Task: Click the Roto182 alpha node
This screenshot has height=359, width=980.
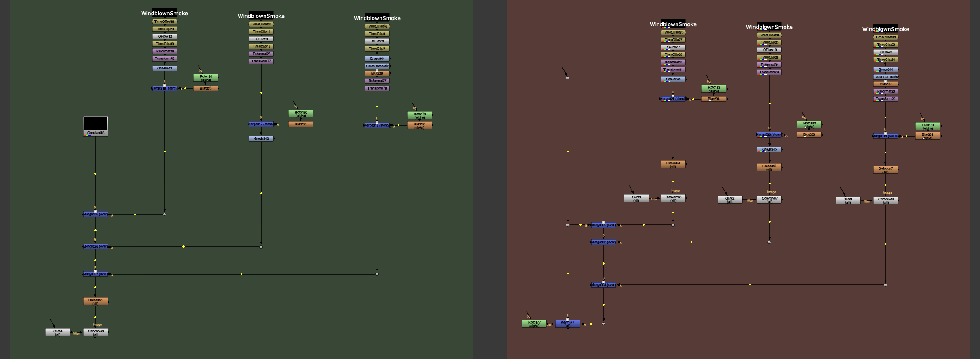Action: click(809, 124)
